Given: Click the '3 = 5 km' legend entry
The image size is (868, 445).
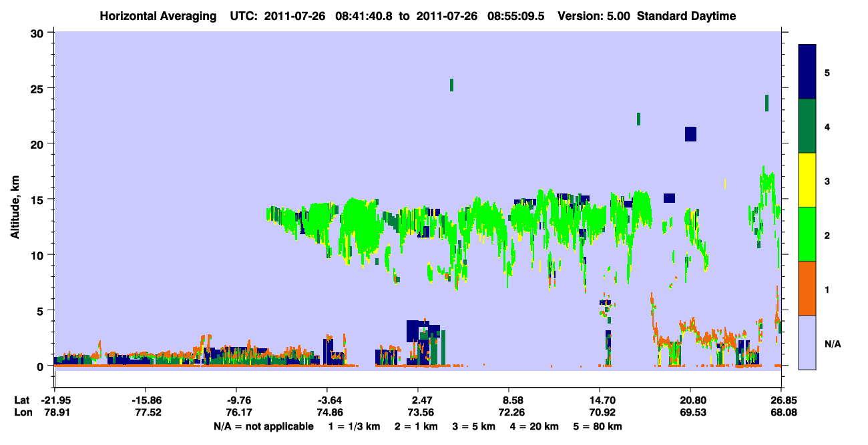Looking at the screenshot, I should point(474,426).
